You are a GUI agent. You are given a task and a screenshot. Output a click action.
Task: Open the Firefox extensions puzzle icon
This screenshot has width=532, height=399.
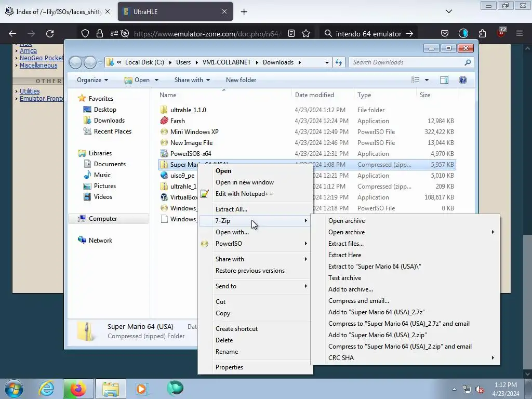point(482,34)
